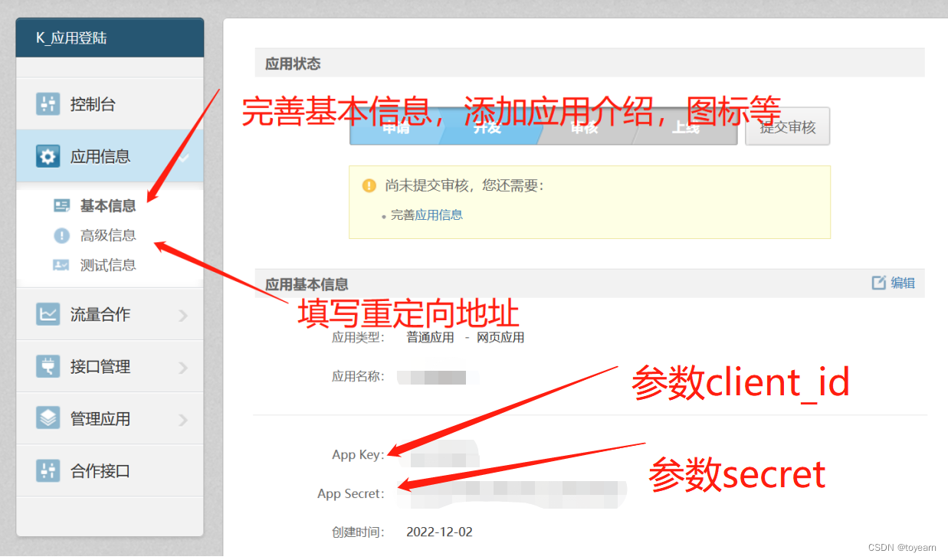Click the 流量合作 chart icon
The image size is (948, 560).
pyautogui.click(x=48, y=313)
